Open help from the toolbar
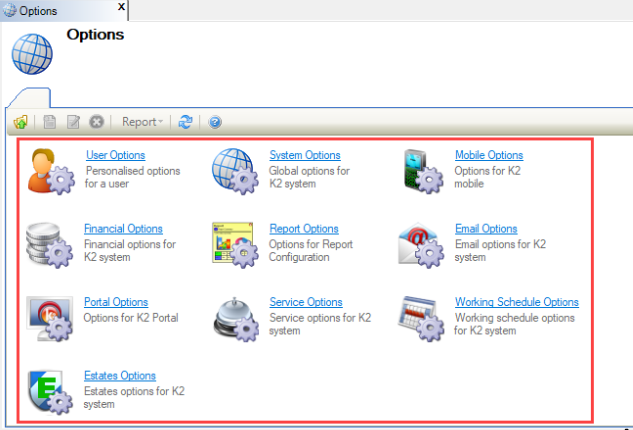The width and height of the screenshot is (633, 430). pos(215,122)
